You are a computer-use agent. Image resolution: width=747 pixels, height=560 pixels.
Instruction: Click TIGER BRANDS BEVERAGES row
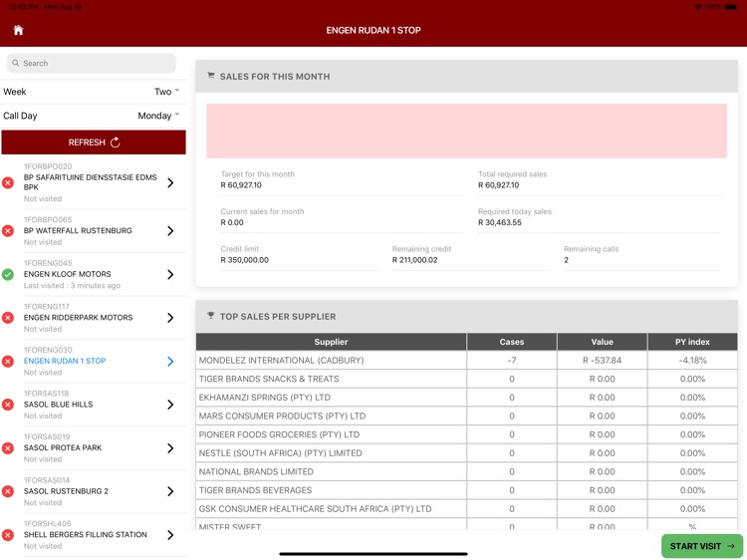466,490
